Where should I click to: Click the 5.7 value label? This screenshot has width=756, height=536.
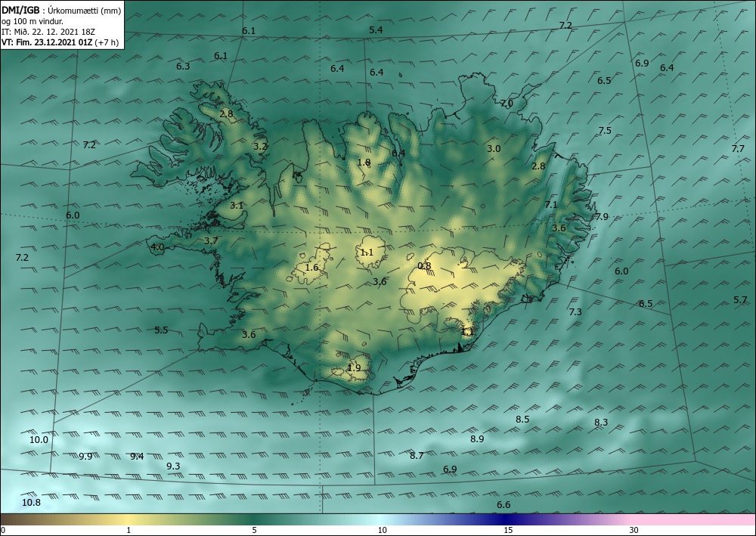point(740,300)
